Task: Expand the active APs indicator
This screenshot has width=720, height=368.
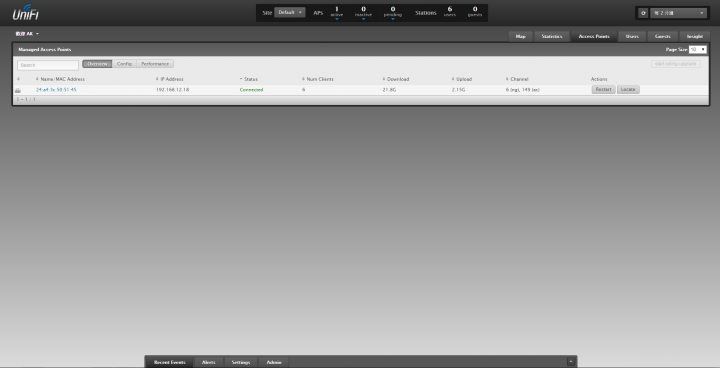Action: pyautogui.click(x=337, y=13)
